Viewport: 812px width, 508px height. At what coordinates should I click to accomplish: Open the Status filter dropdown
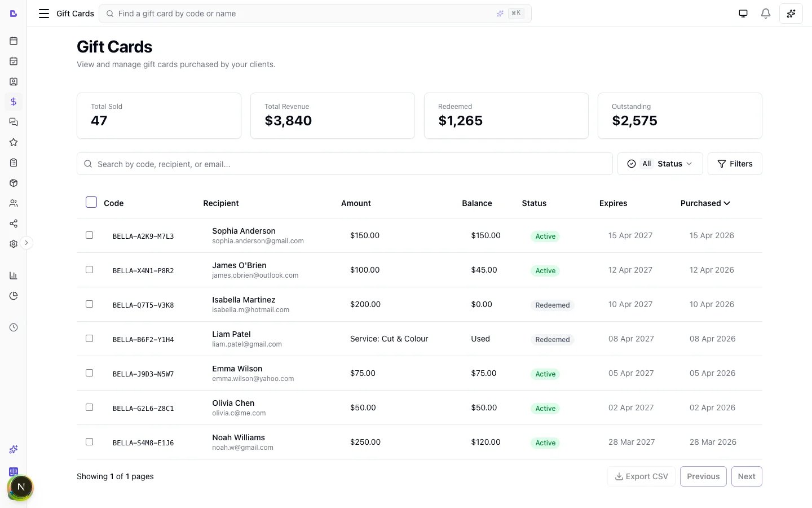click(660, 164)
